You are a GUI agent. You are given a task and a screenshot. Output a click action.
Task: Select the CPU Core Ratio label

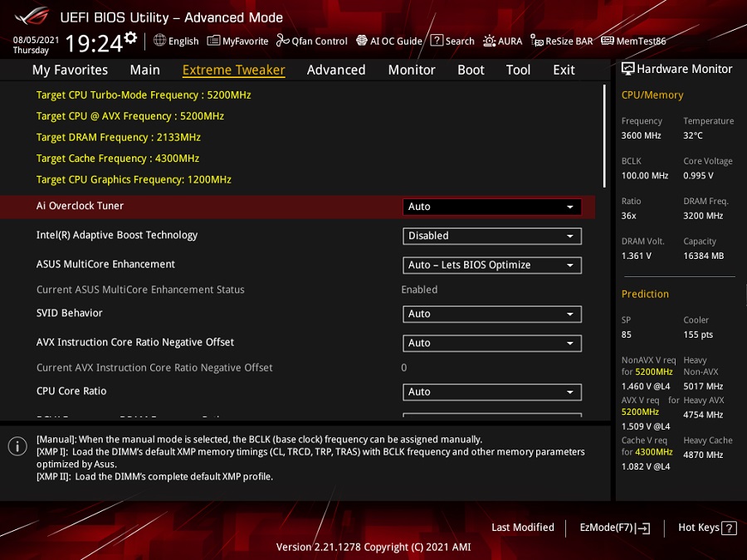pos(71,391)
